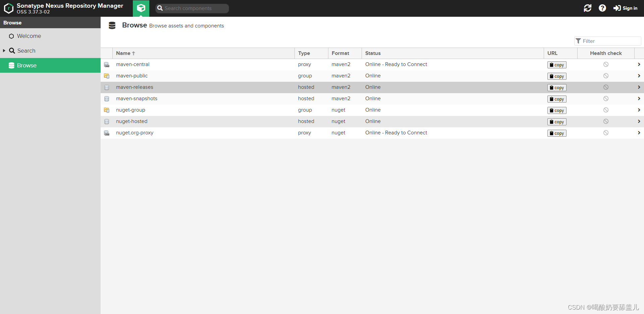
Task: Open maven-central via its row chevron
Action: (639, 64)
